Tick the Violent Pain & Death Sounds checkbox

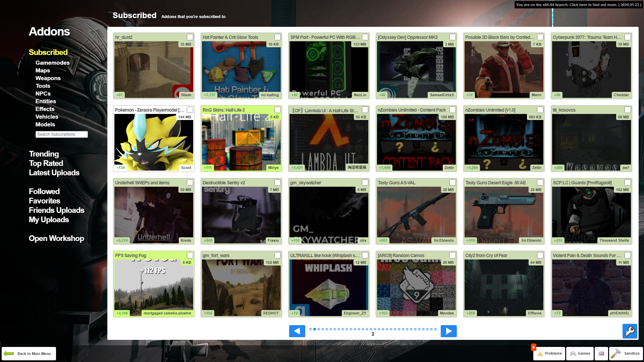coord(628,255)
